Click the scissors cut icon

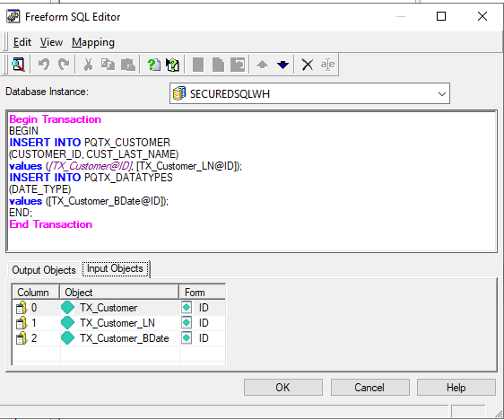click(x=88, y=65)
